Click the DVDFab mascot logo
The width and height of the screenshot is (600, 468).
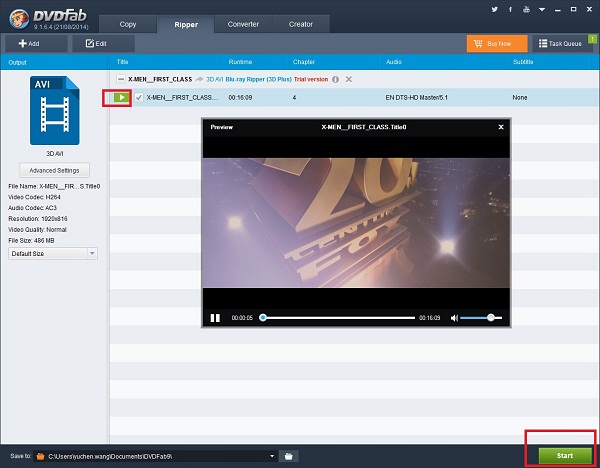(19, 19)
